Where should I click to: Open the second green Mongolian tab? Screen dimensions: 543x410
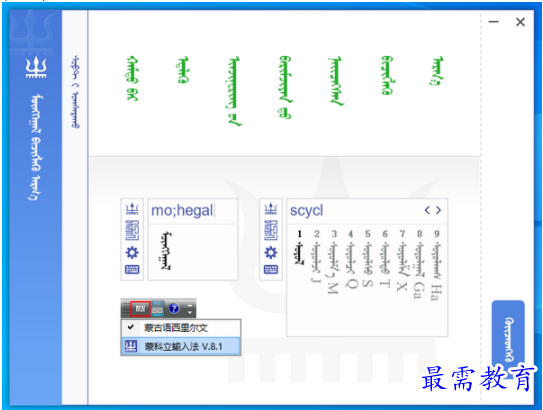(x=184, y=70)
